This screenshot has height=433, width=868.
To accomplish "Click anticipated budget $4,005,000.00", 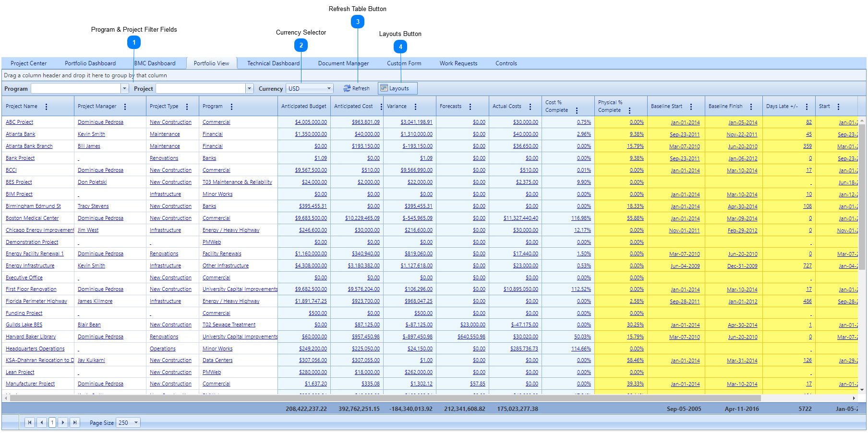I will click(311, 122).
